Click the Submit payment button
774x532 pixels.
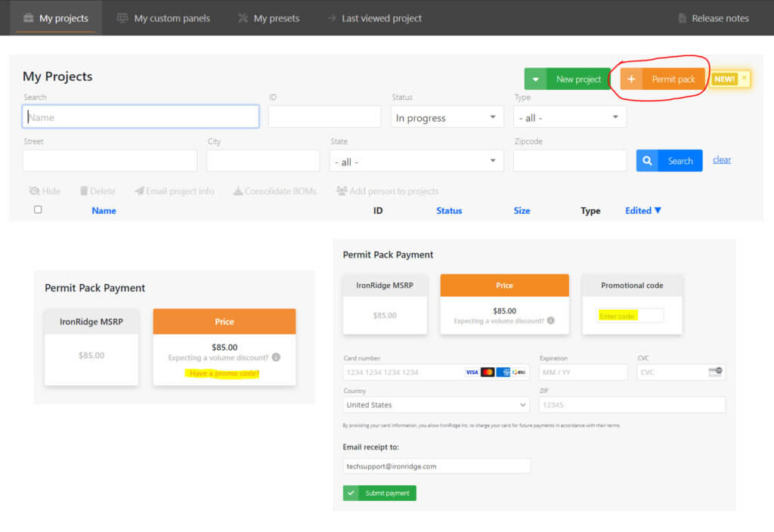click(379, 493)
